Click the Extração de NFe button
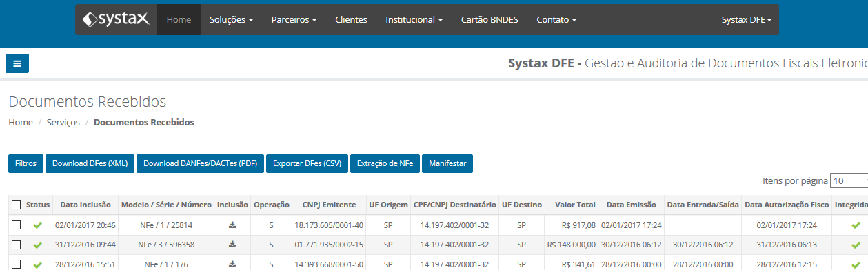This screenshot has height=270, width=868. (x=385, y=163)
